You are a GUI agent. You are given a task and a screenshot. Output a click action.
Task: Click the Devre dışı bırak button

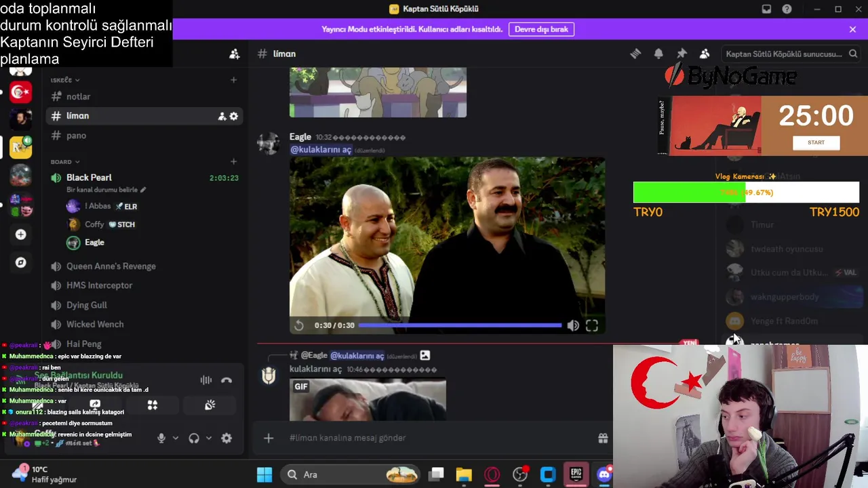[541, 29]
